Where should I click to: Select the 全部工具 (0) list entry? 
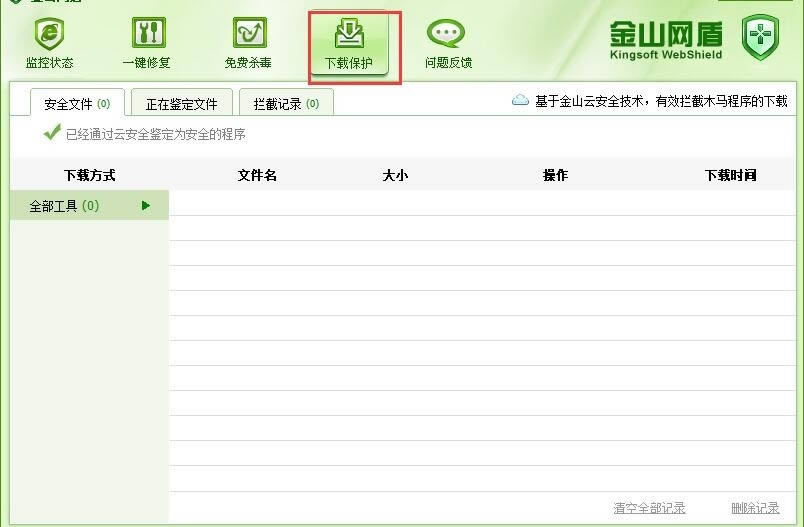65,206
